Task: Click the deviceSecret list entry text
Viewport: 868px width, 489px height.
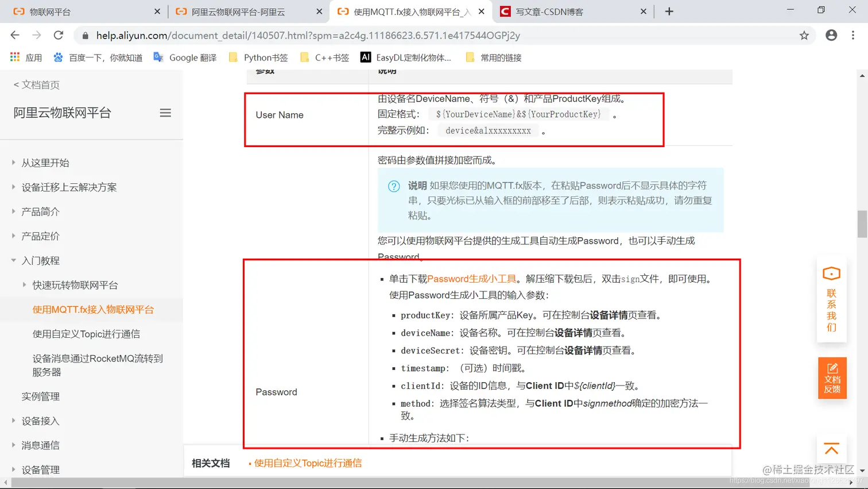Action: (519, 351)
